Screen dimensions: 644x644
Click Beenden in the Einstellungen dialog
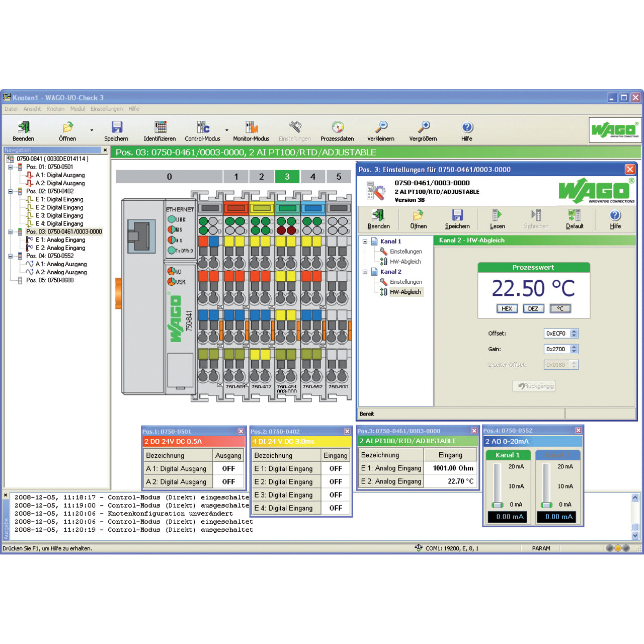[x=378, y=219]
